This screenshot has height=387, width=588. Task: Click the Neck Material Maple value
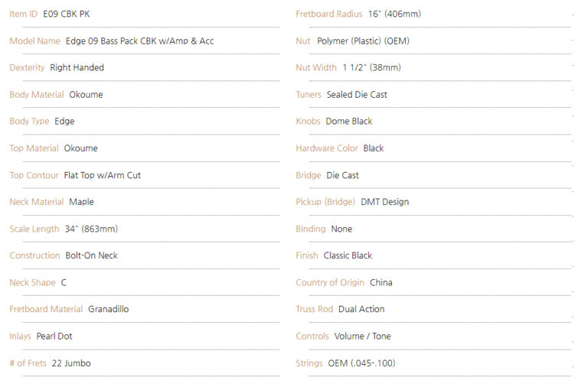pos(81,202)
